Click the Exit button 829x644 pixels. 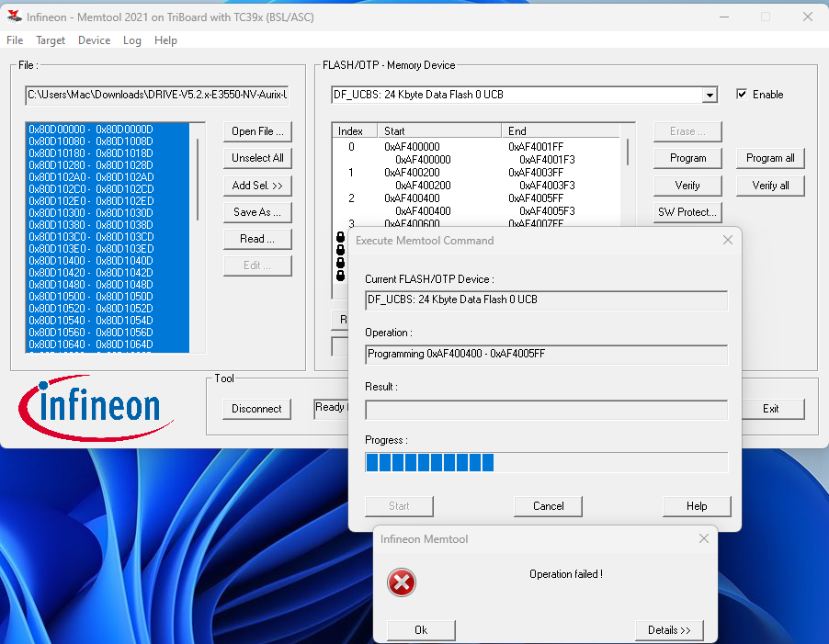click(770, 409)
